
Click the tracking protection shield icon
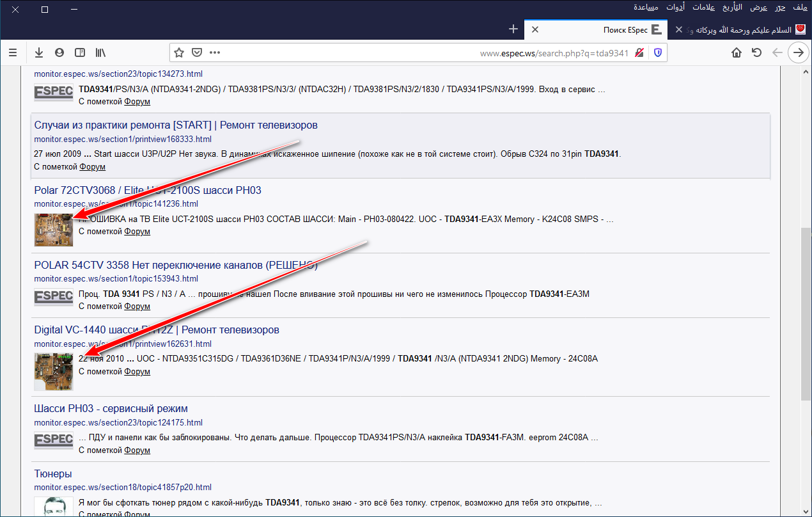[657, 52]
